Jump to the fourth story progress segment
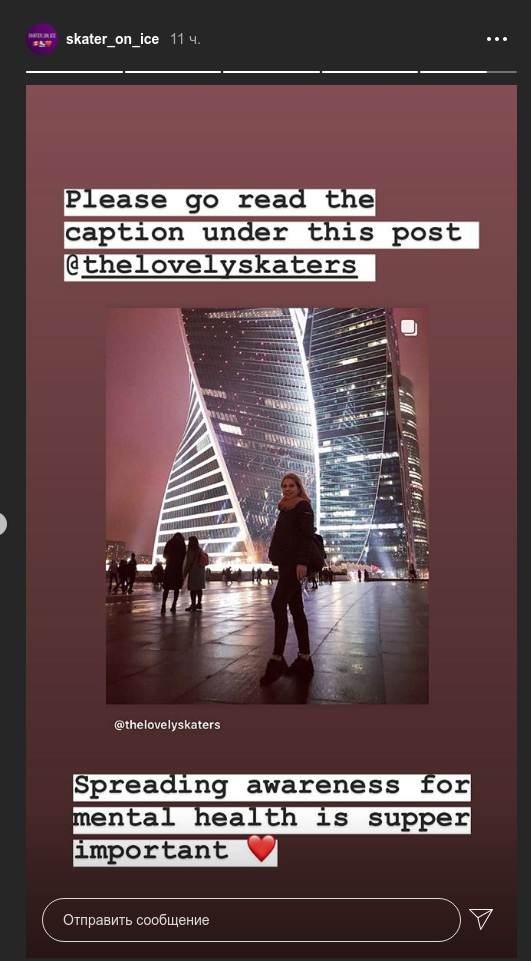Screen dimensions: 531x961 click(x=370, y=72)
